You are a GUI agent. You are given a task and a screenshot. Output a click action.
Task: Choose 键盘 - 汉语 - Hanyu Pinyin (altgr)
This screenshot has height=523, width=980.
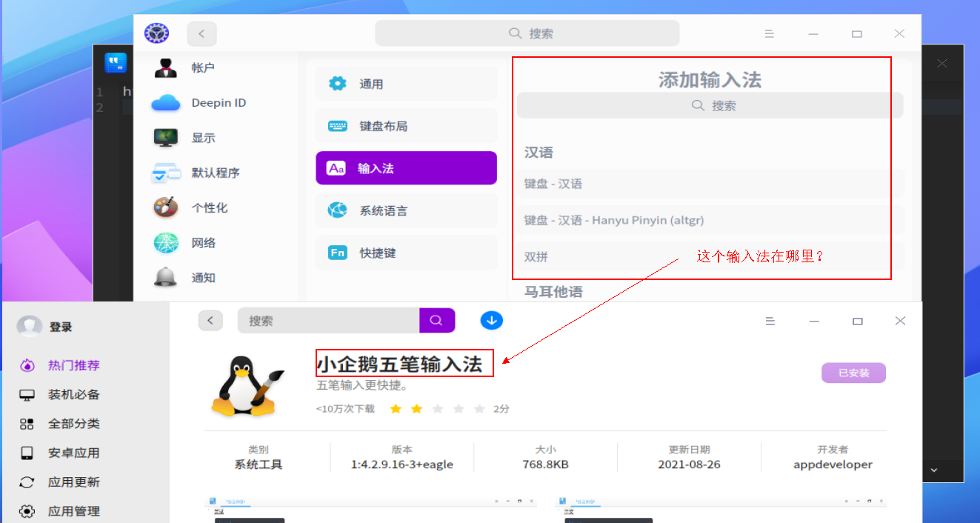pyautogui.click(x=710, y=220)
